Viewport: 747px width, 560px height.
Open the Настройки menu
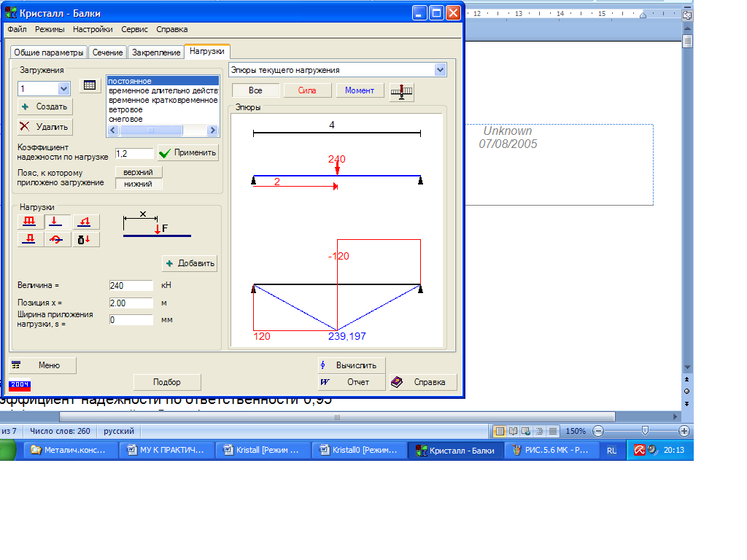[x=93, y=29]
